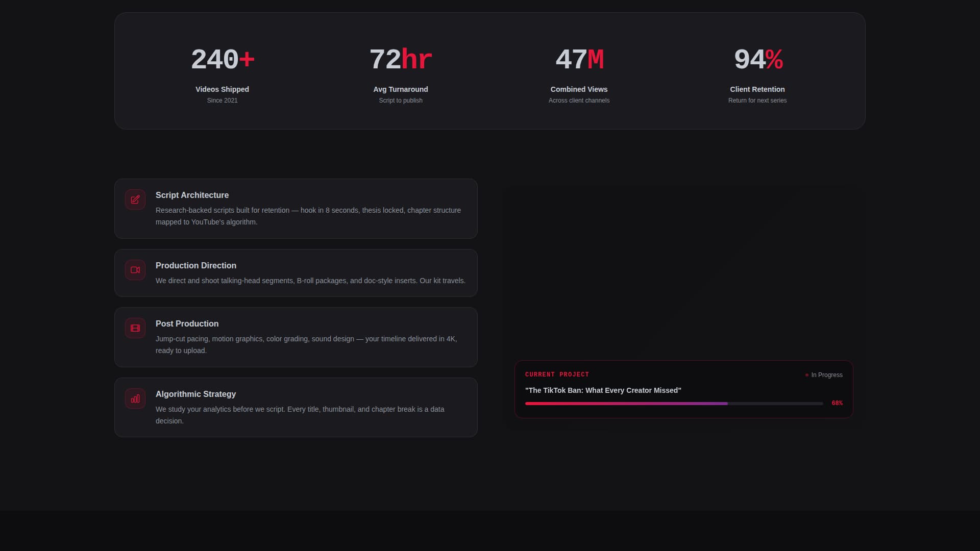Expand the Current Project panel

[x=684, y=389]
